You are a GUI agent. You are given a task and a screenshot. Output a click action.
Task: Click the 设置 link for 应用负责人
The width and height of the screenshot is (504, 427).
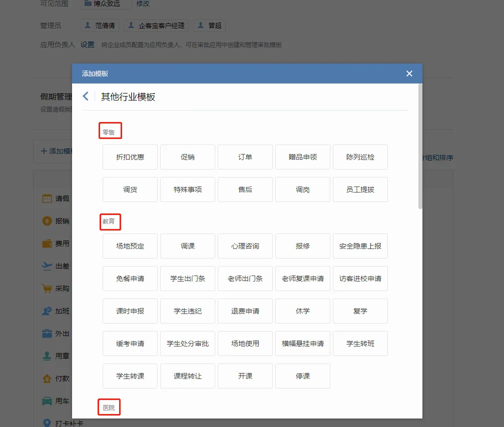[88, 44]
